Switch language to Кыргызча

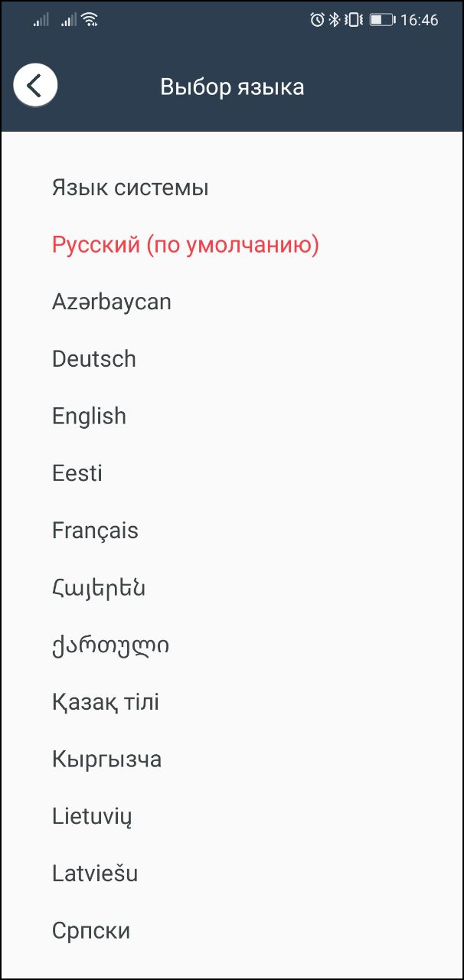pos(106,759)
